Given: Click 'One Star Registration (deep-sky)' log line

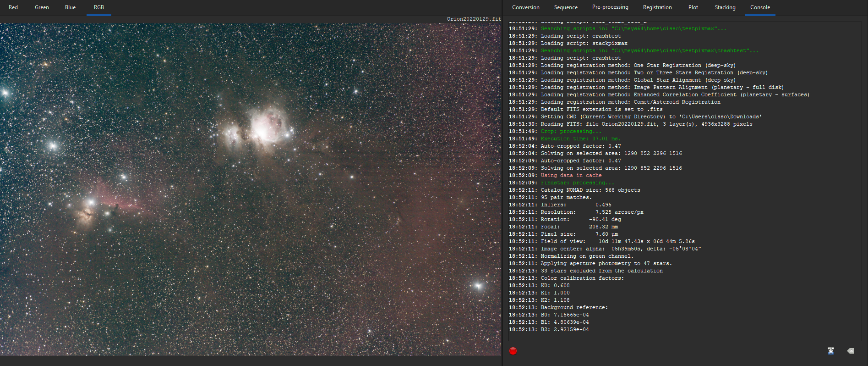Looking at the screenshot, I should tap(622, 66).
